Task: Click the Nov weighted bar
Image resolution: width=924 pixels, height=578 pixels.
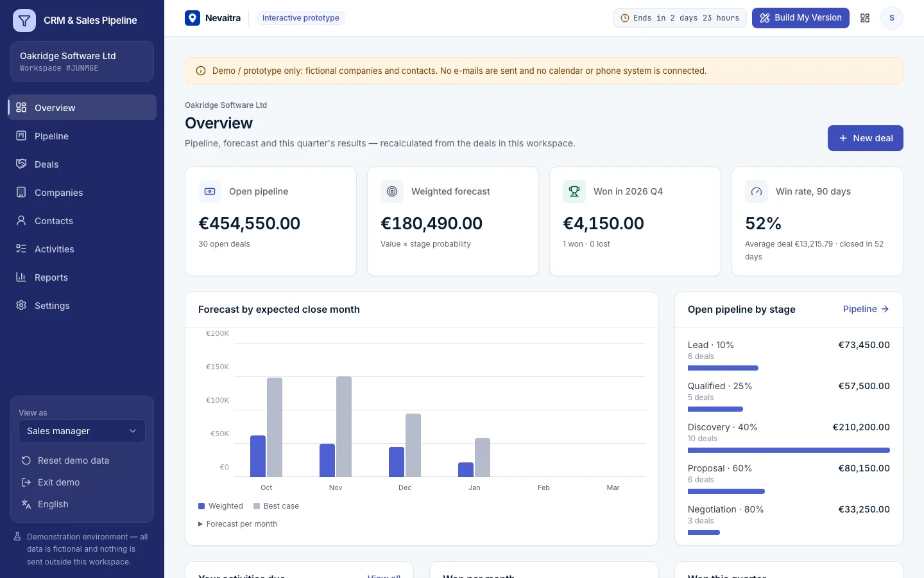Action: 327,460
